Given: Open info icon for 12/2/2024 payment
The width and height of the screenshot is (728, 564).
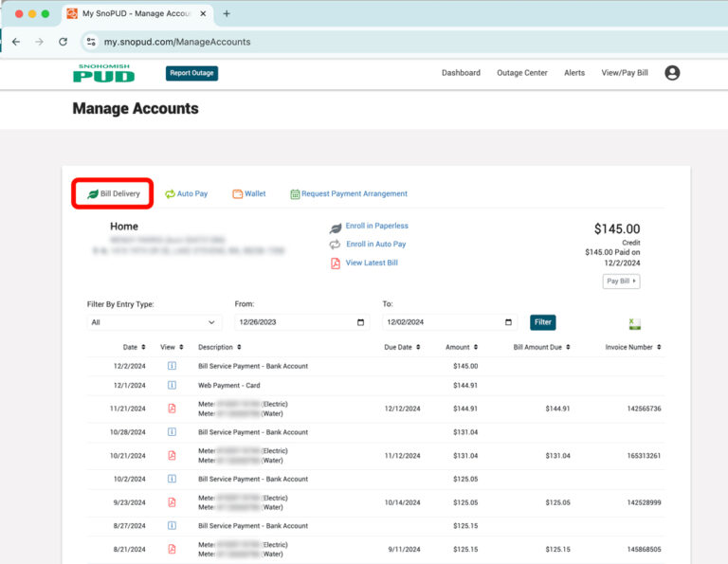Looking at the screenshot, I should (x=172, y=366).
